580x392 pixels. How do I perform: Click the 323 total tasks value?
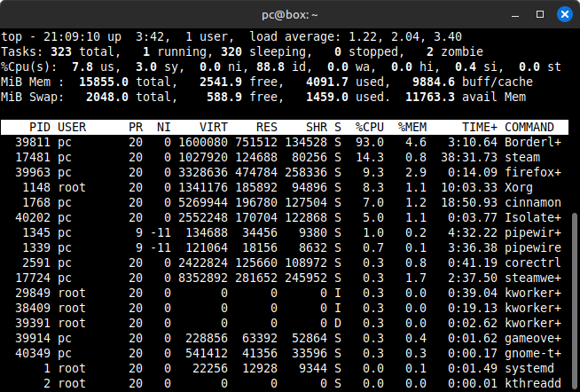(61, 51)
